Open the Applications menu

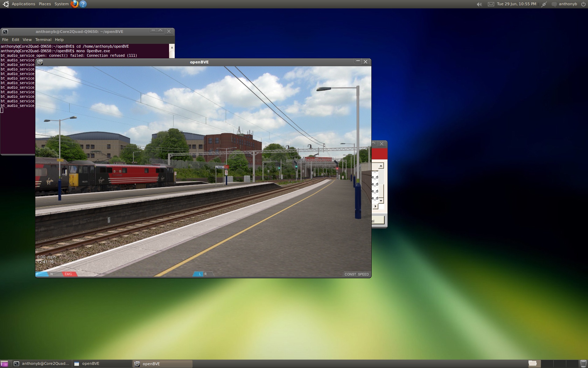[x=23, y=4]
